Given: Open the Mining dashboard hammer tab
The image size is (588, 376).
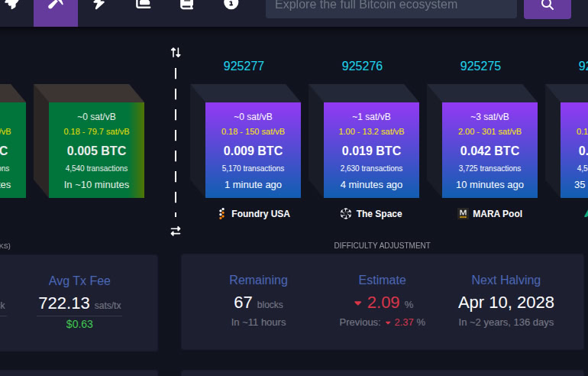Looking at the screenshot, I should tap(56, 11).
